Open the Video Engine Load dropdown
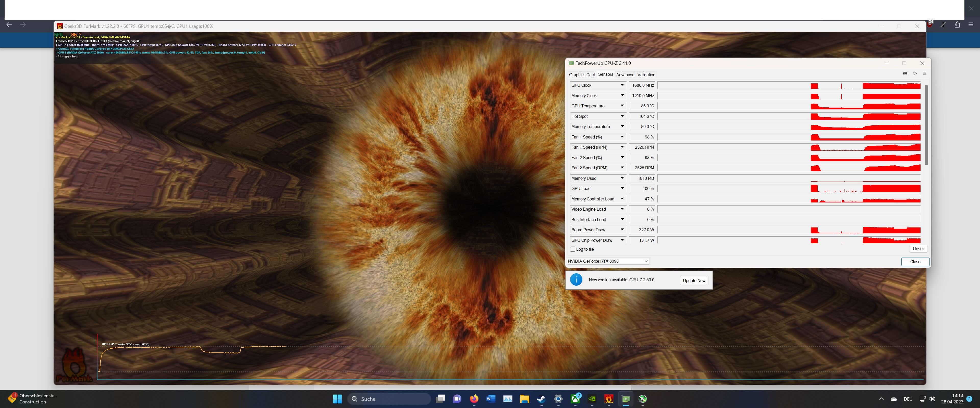Image resolution: width=980 pixels, height=408 pixels. tap(622, 209)
